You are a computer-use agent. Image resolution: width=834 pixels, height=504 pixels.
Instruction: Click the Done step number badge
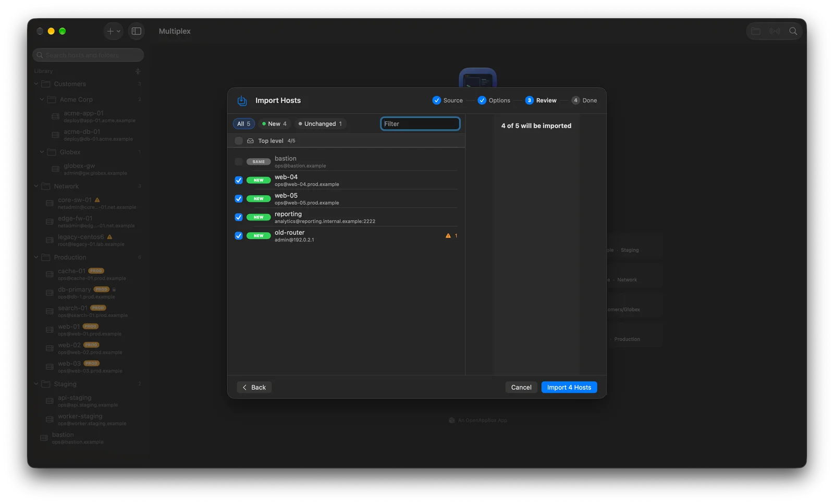tap(575, 101)
